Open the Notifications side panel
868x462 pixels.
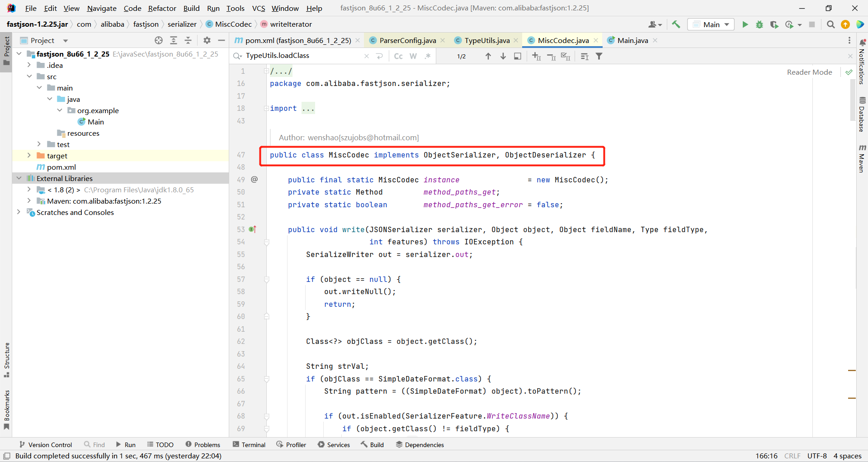[862, 62]
